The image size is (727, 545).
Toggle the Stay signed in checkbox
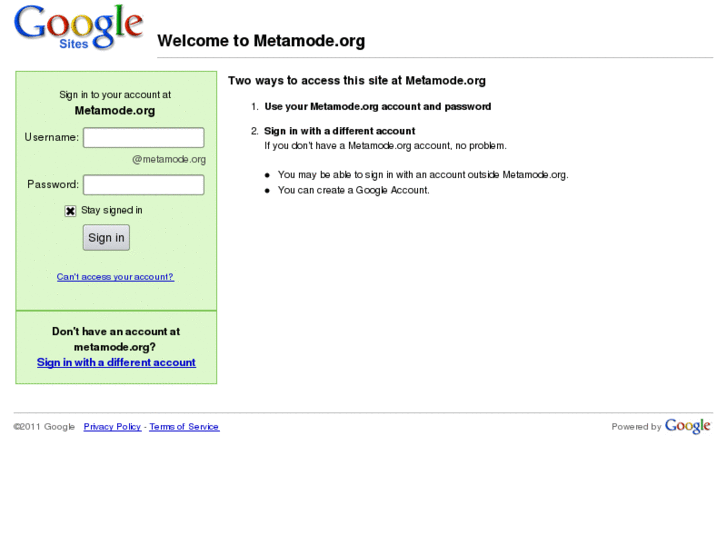[70, 211]
